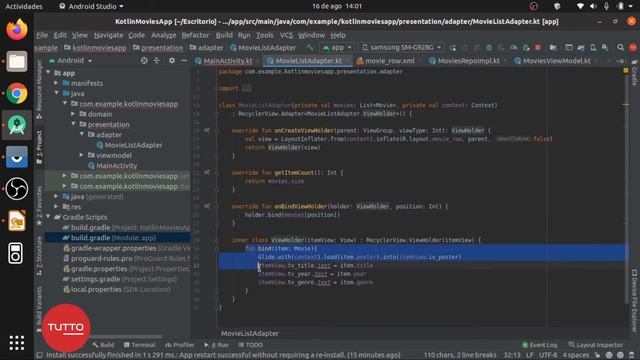Click the red Stop app icon
The width and height of the screenshot is (640, 360).
coord(538,48)
